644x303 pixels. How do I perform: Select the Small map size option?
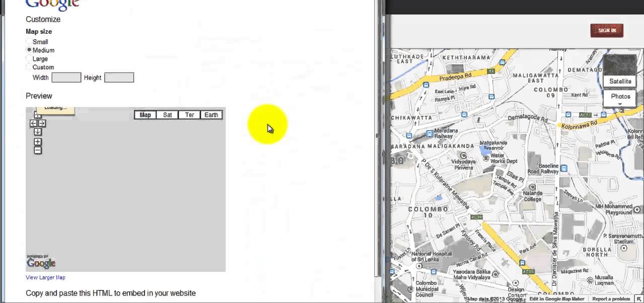click(x=29, y=42)
